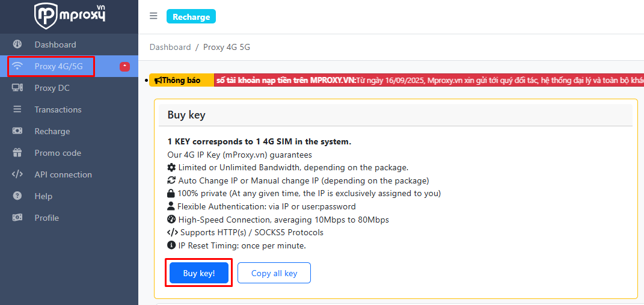The width and height of the screenshot is (644, 305).
Task: Click the Proxy DC monitor icon
Action: [x=17, y=88]
